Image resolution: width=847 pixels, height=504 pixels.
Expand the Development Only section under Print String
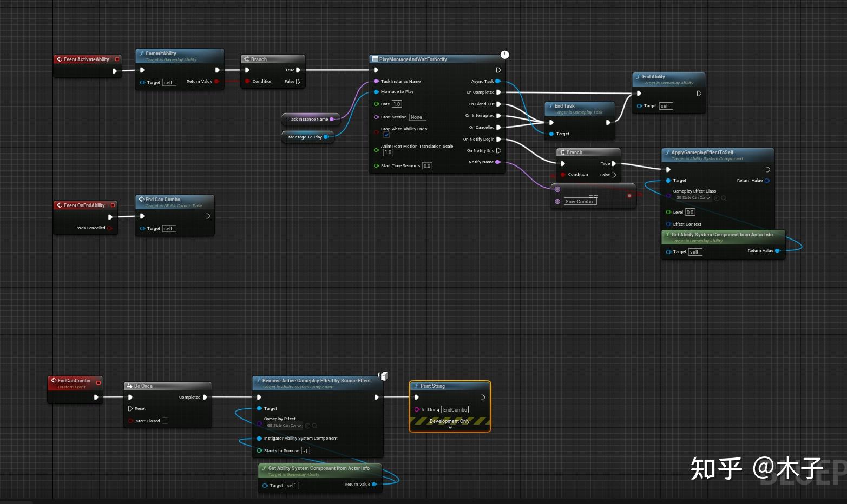(x=450, y=427)
